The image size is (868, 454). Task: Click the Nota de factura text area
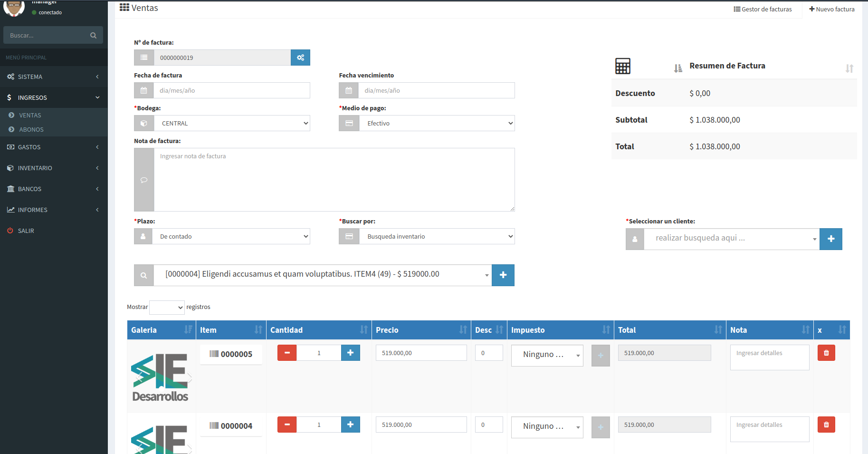[x=334, y=180]
